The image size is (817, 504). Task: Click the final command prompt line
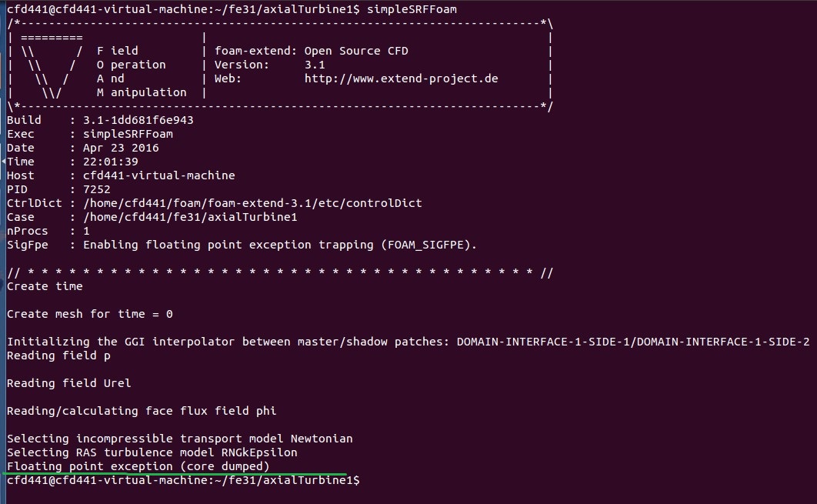tap(183, 480)
